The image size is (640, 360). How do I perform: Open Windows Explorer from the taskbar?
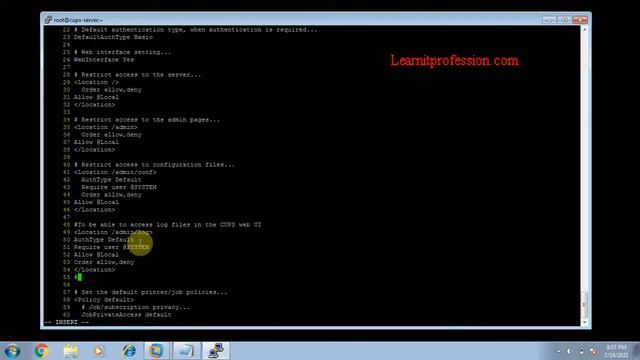pos(71,351)
